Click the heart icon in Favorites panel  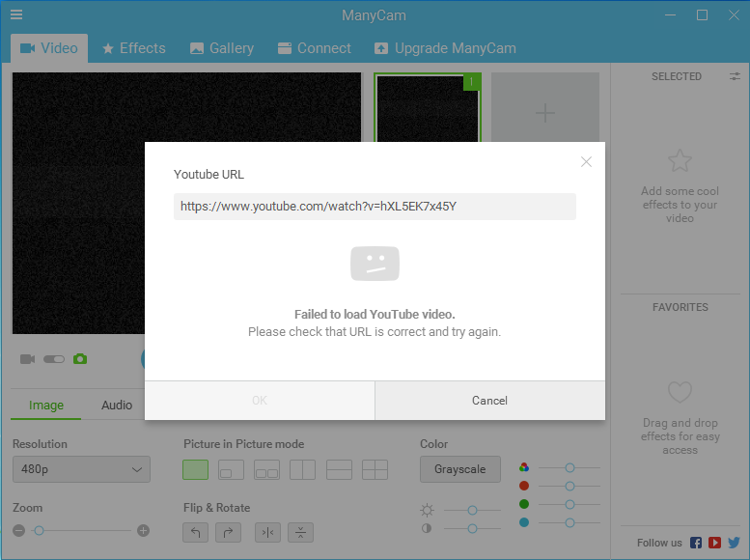pos(680,392)
